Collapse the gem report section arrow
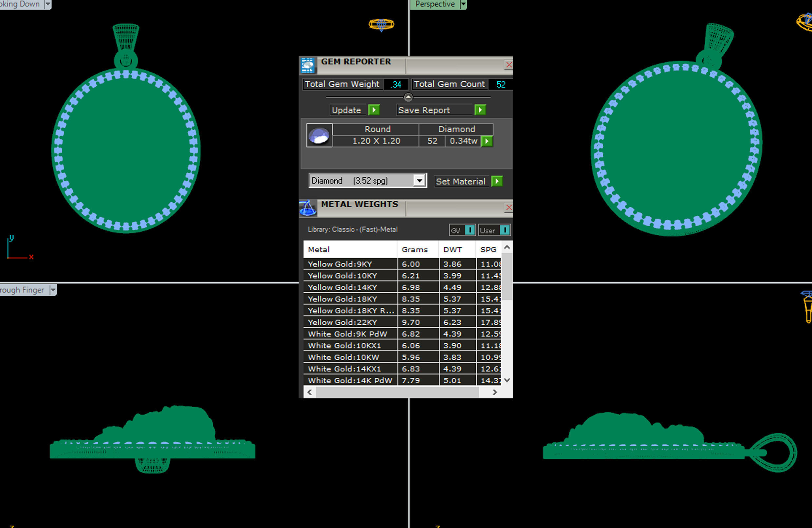812x528 pixels. [x=408, y=97]
